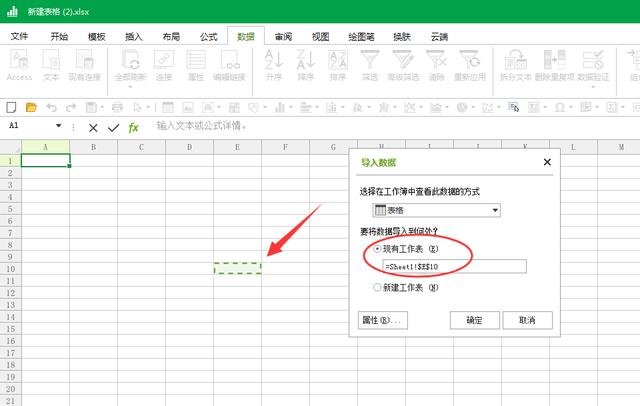Click the print icon in quick toolbar
Screen dimensions: 640x406
coord(117,107)
